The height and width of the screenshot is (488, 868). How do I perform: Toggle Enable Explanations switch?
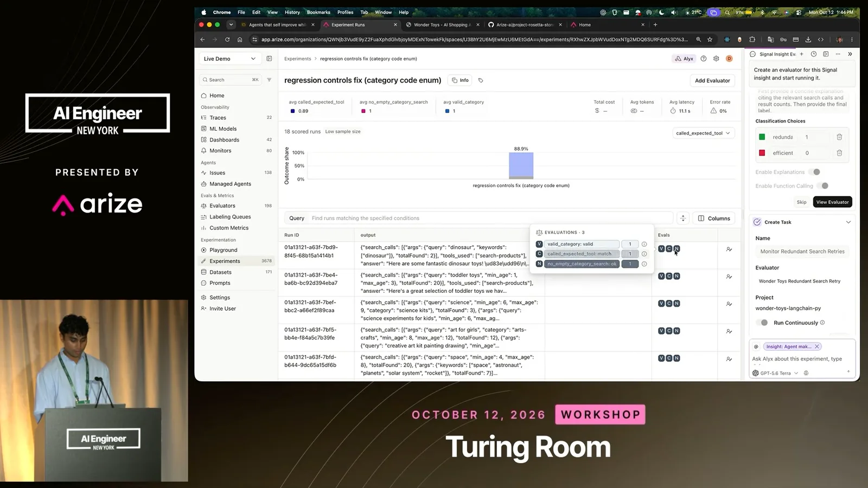[x=814, y=172]
